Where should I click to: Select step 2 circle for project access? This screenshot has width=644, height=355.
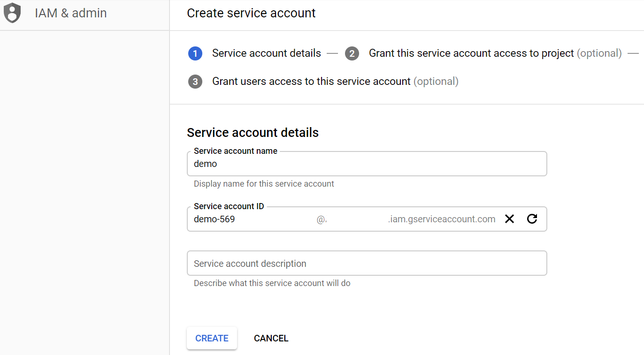tap(352, 53)
